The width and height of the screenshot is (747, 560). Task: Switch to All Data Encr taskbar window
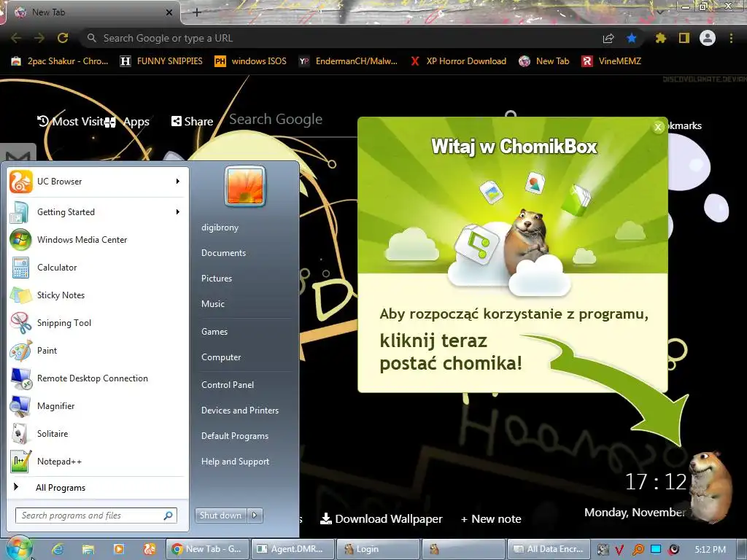[549, 549]
